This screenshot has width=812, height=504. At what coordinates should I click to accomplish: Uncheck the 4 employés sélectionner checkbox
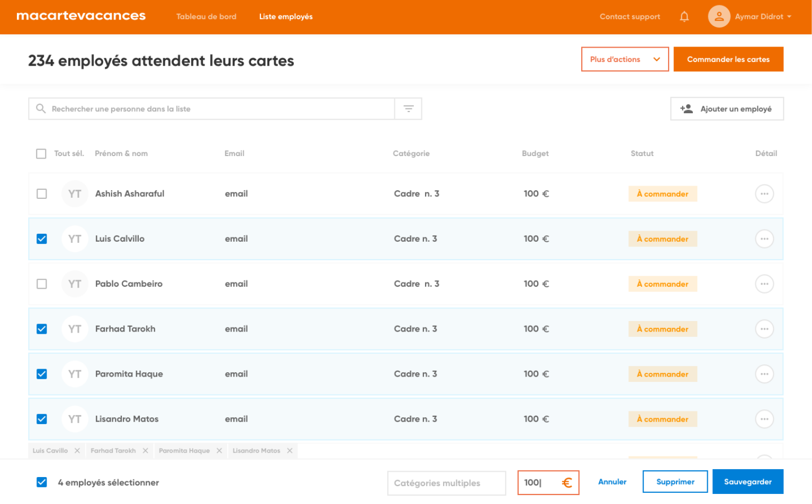tap(42, 482)
